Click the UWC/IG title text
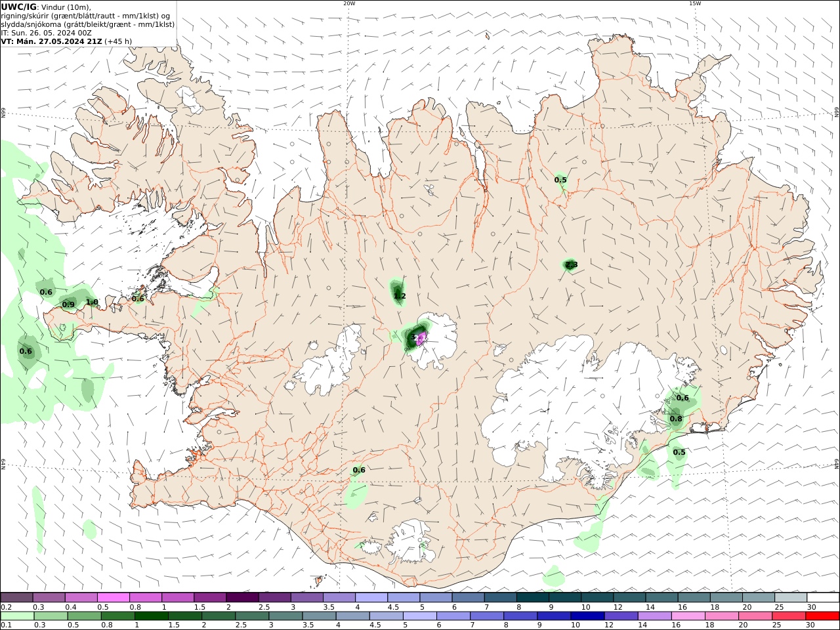Image resolution: width=840 pixels, height=630 pixels. point(18,7)
